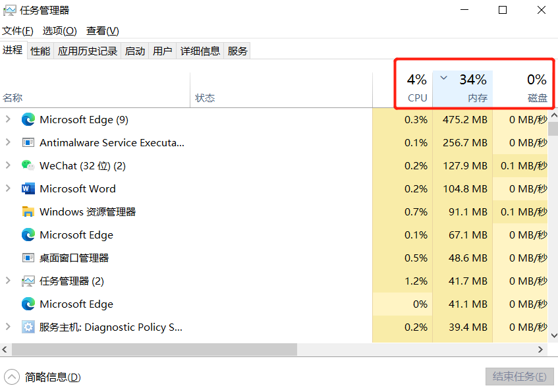Collapse to 简略信息 with the arrow button
558x392 pixels.
coord(12,377)
